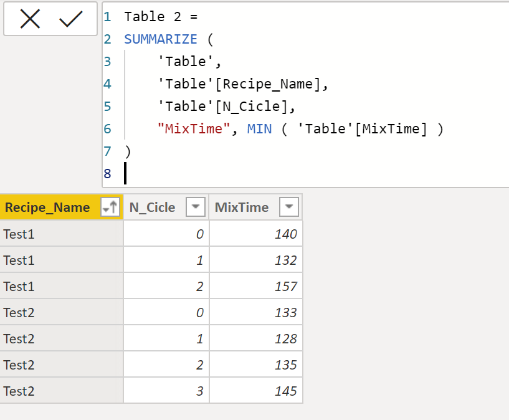Viewport: 509px width, 420px height.
Task: Click the 'Table' argument on line 3
Action: point(186,62)
